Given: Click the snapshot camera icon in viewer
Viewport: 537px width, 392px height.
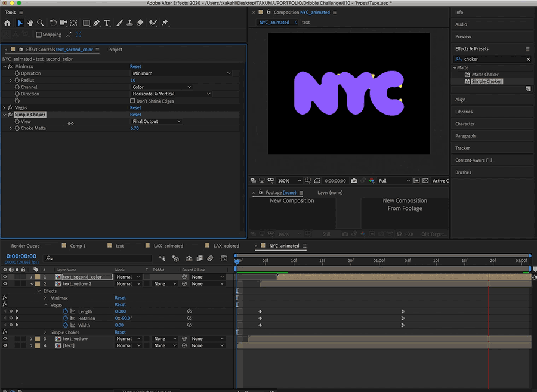Looking at the screenshot, I should click(x=354, y=180).
